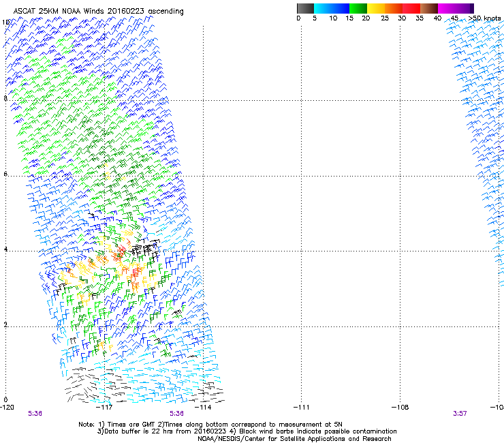This screenshot has height=443, width=504.
Task: Select the '15' label under the color bar
Action: coord(349,18)
